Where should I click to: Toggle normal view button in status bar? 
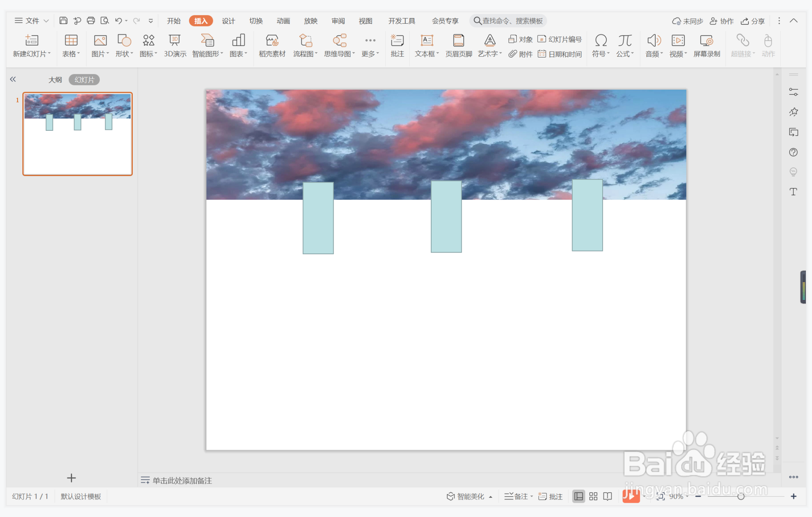click(x=578, y=496)
